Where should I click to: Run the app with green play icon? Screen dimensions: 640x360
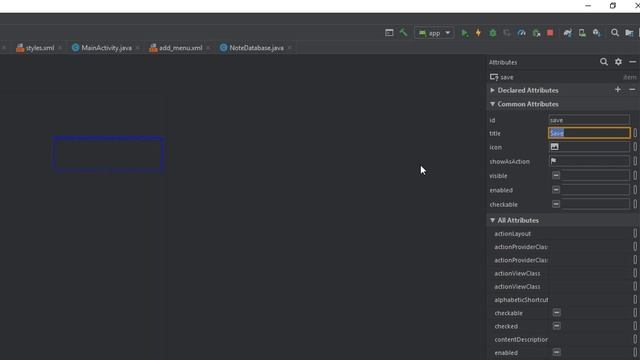(464, 33)
